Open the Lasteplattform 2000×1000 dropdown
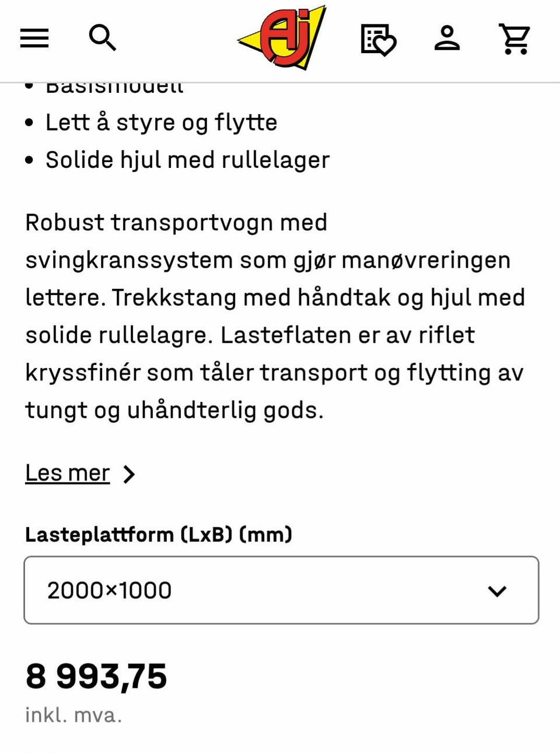Screen dimensions: 560x753 (281, 590)
